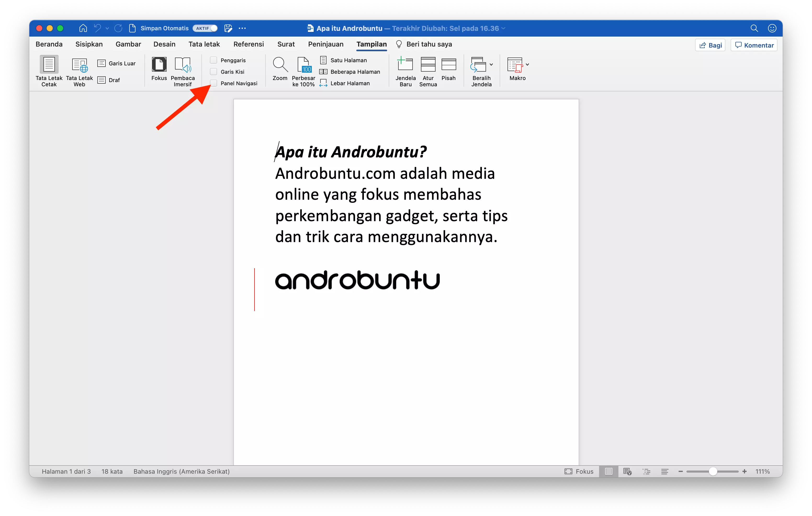The height and width of the screenshot is (516, 812).
Task: Show the Panel Navigasi pane
Action: [213, 83]
